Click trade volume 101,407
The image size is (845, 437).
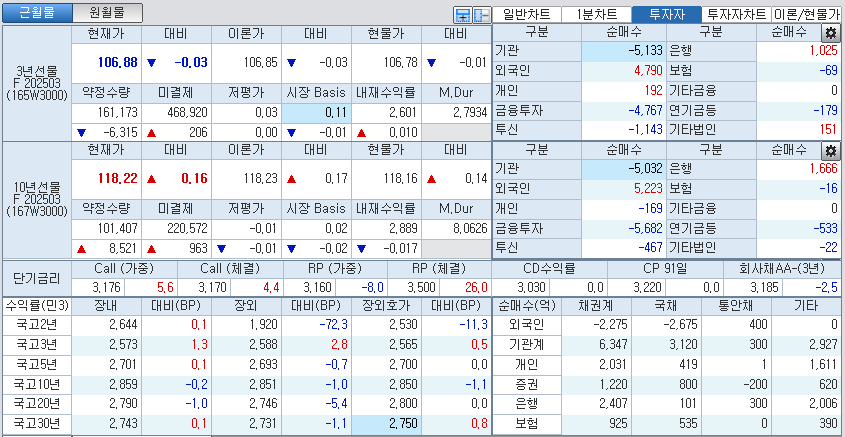pos(118,228)
